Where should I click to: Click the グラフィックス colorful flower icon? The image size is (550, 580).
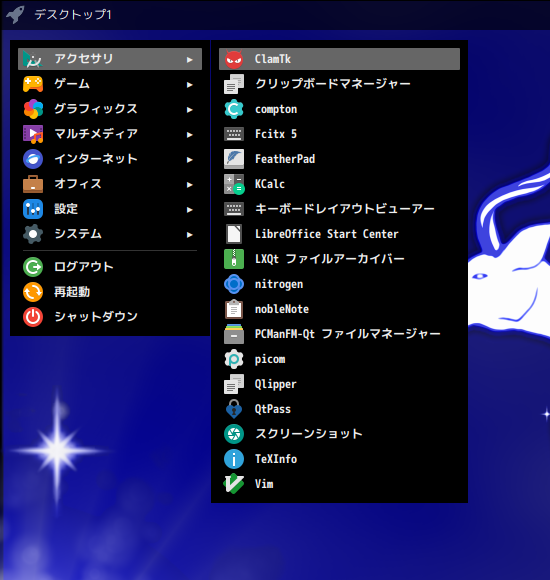point(33,109)
